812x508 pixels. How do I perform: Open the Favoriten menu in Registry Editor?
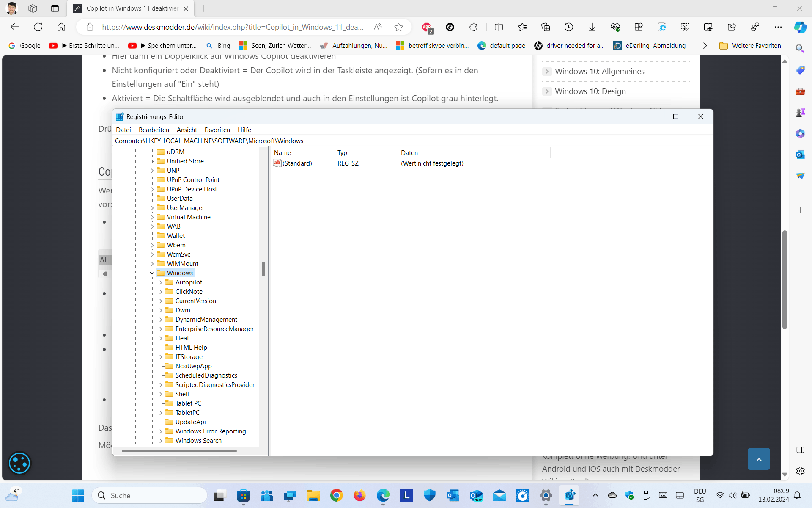click(217, 130)
